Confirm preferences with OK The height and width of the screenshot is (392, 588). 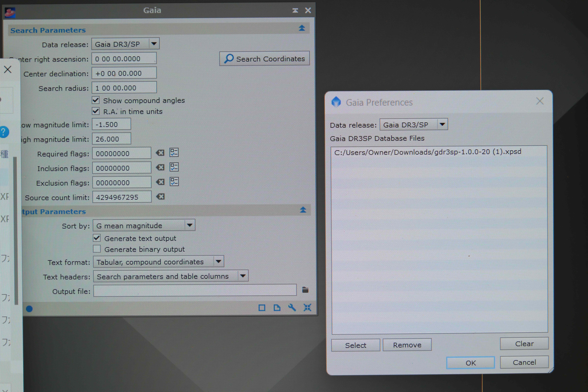pos(471,363)
